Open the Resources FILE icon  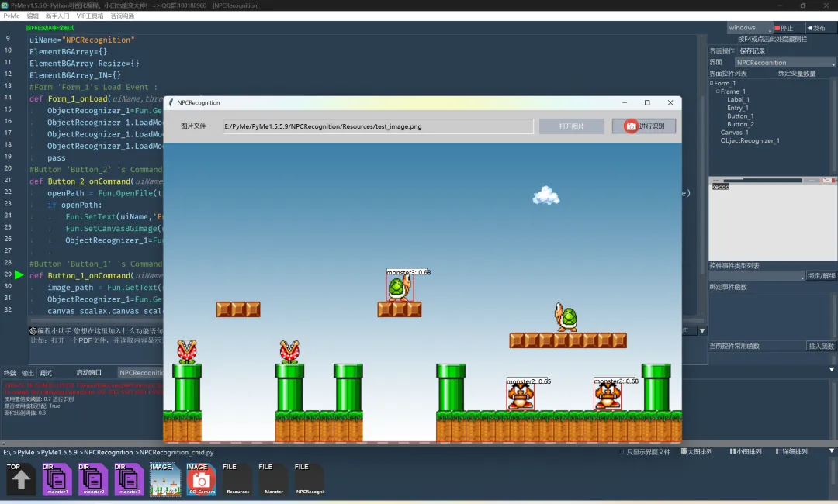click(x=237, y=479)
